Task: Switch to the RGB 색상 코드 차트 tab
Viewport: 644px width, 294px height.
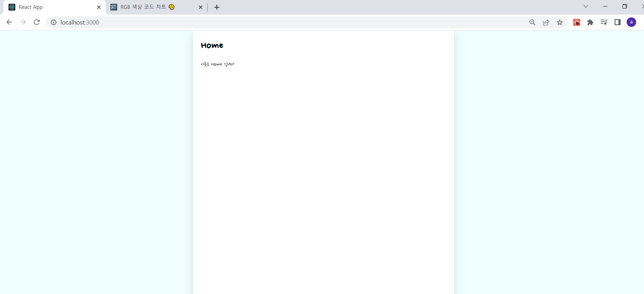Action: coord(156,7)
